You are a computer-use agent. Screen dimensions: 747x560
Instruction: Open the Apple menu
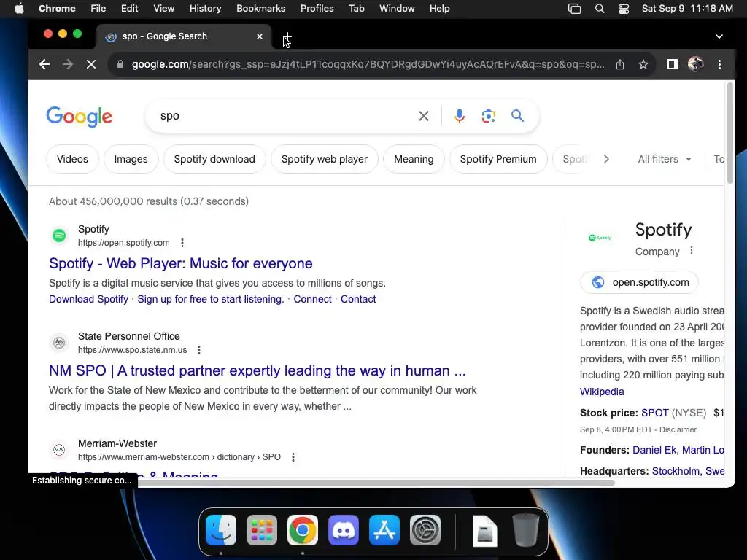coord(19,9)
